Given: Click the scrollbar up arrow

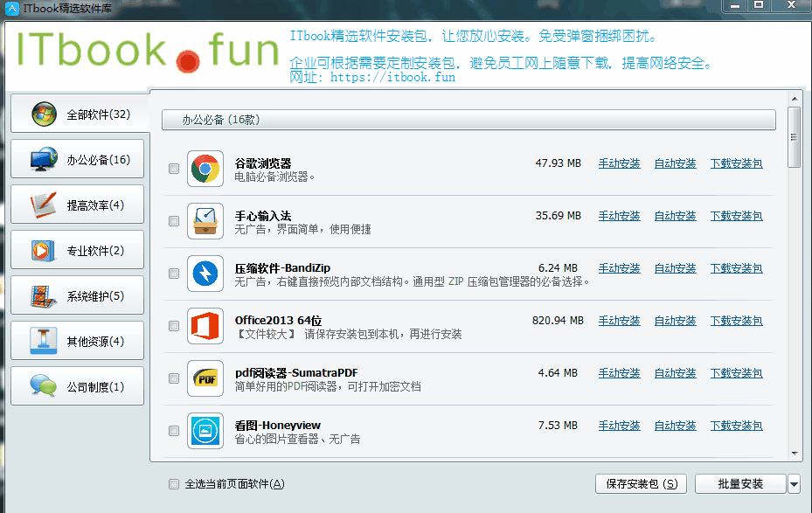Looking at the screenshot, I should 795,99.
